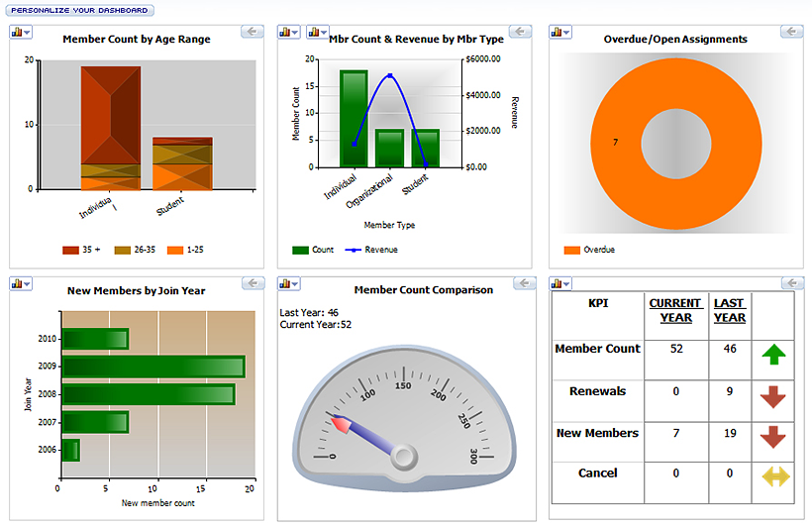Click the current year New Members value 7
The width and height of the screenshot is (812, 527).
pos(676,433)
